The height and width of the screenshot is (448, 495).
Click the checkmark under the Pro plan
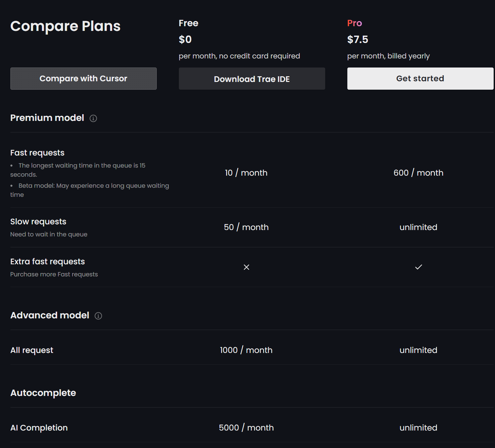point(418,267)
